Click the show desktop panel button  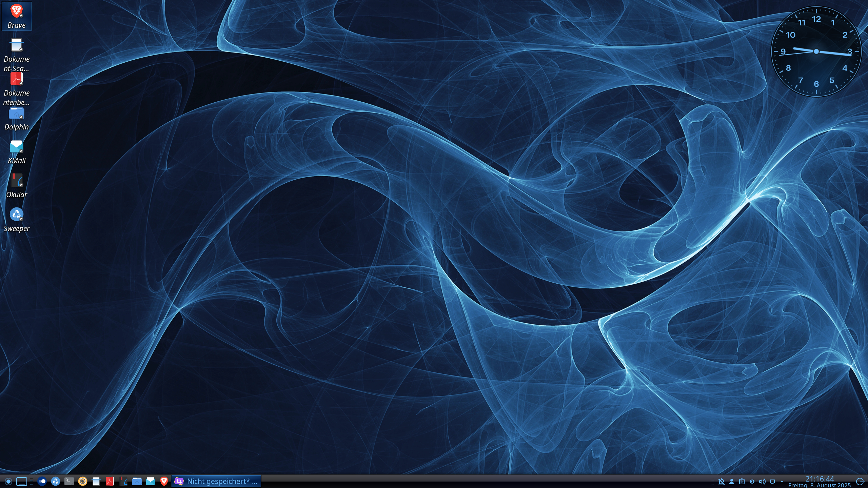pyautogui.click(x=22, y=481)
